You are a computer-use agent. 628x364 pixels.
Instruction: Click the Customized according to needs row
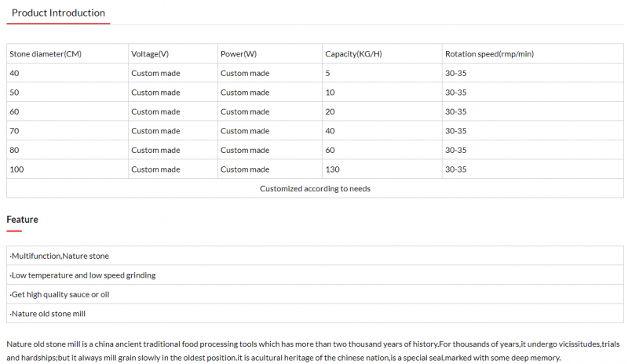315,188
